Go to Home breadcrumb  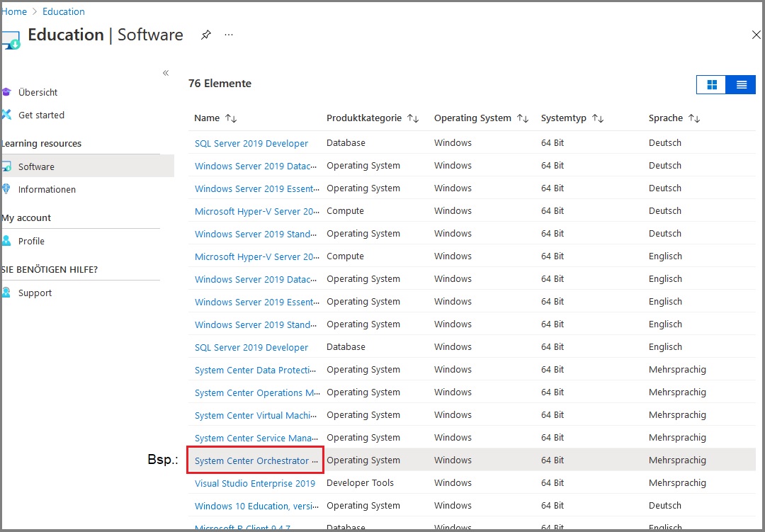(15, 11)
